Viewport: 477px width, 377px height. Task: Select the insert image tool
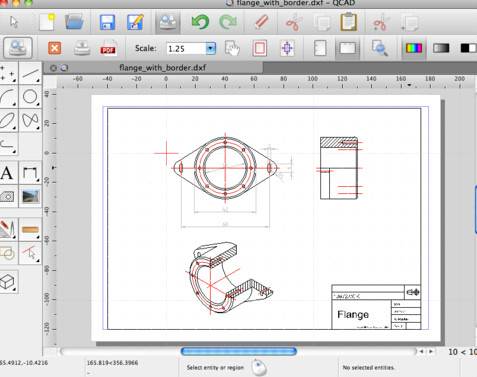30,197
